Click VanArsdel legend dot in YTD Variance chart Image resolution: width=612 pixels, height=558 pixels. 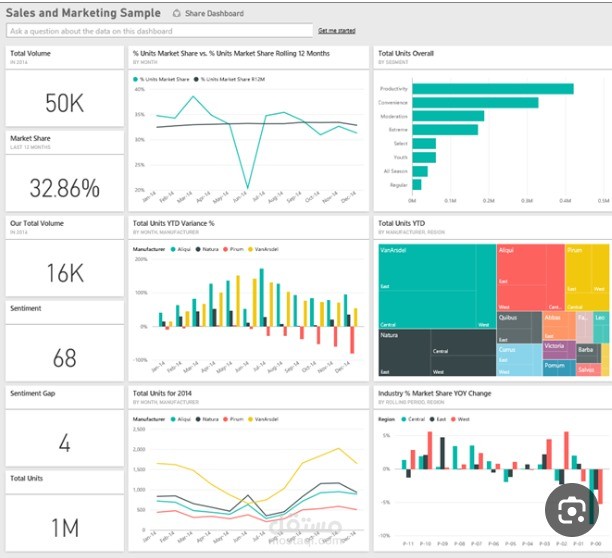pos(250,249)
